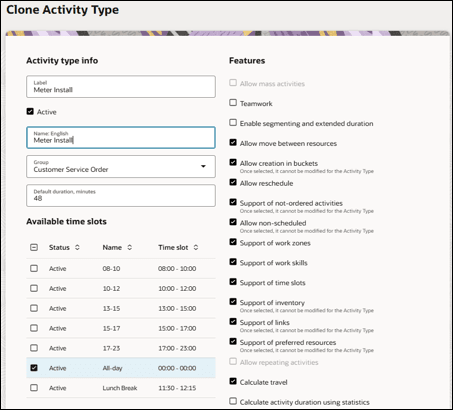
Task: Toggle the Active checkbox under Label
Action: coord(30,111)
